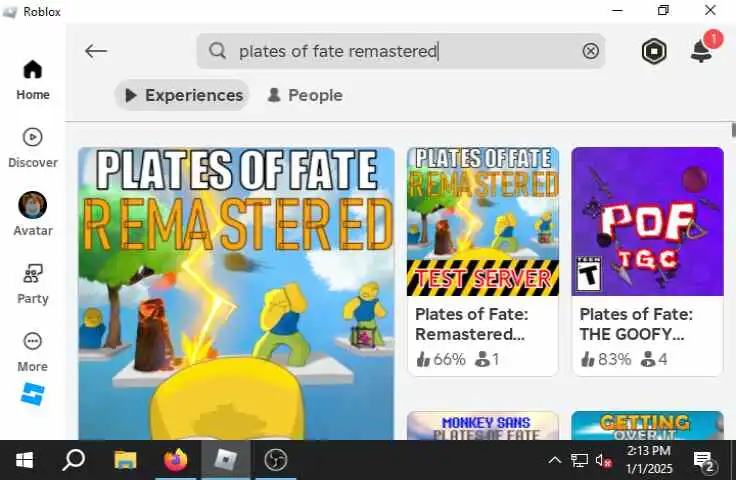Open the Getting Over It thumbnail

(647, 426)
